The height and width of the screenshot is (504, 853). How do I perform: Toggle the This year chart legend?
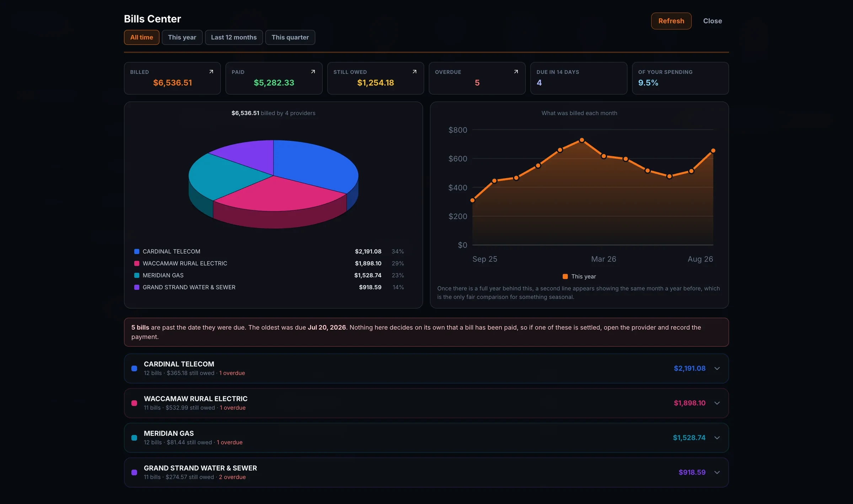[579, 276]
